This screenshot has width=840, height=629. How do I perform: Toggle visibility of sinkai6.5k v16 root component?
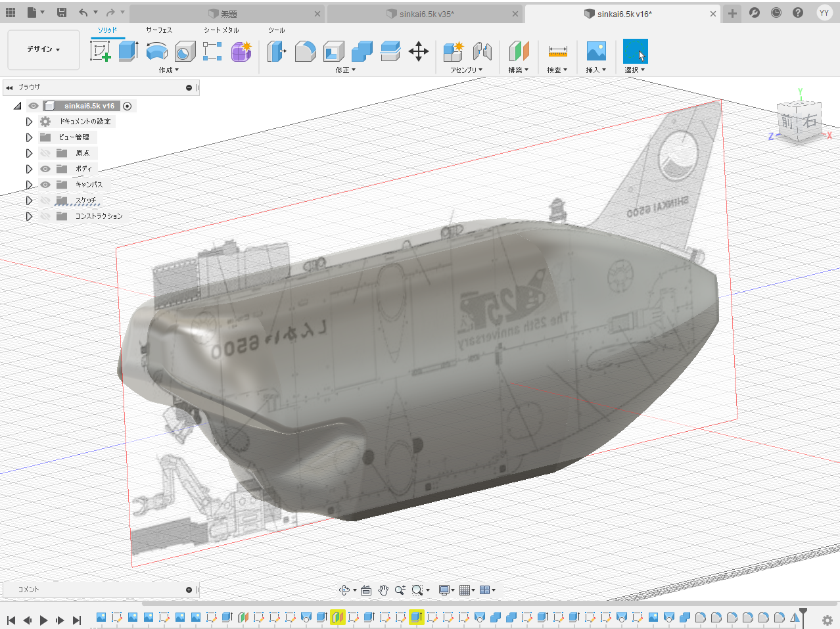point(34,106)
